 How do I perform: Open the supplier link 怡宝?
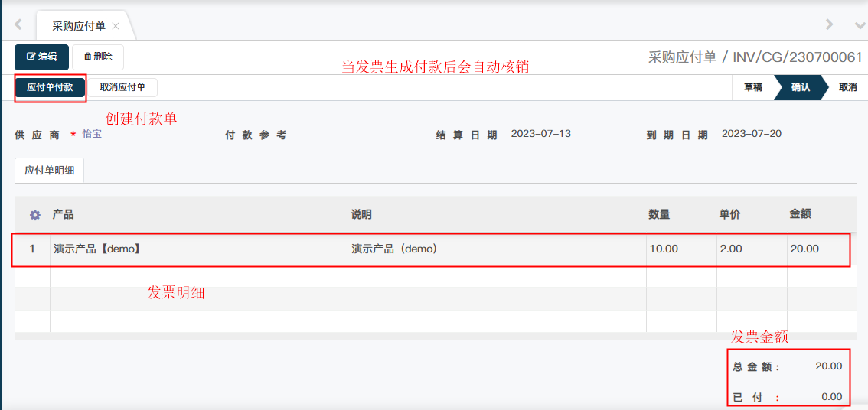tap(92, 134)
